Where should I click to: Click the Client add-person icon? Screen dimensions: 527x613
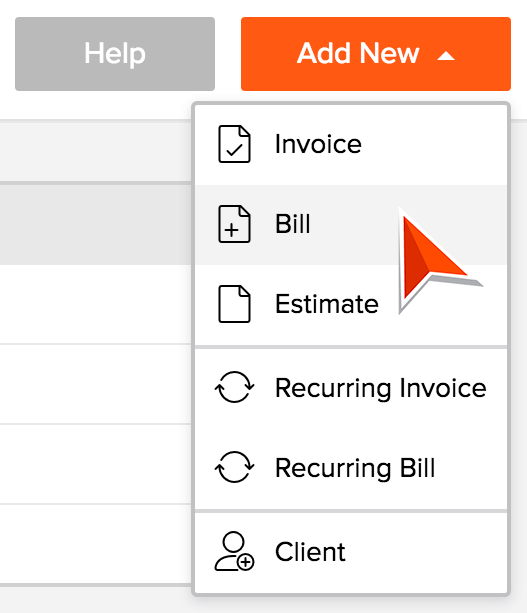click(x=234, y=551)
